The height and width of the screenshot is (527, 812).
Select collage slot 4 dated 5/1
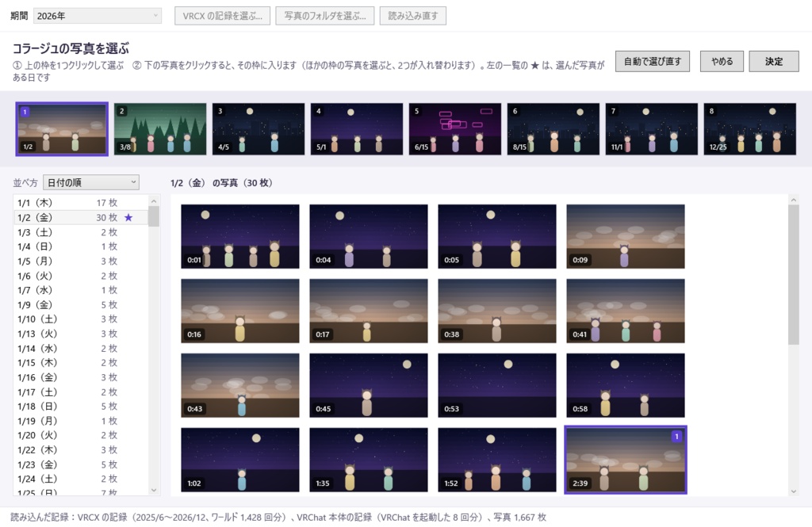(x=357, y=129)
